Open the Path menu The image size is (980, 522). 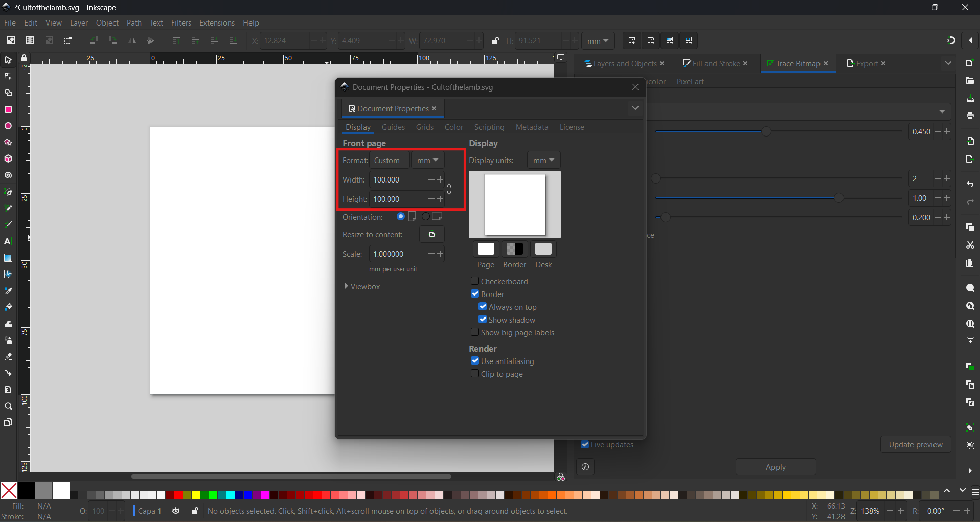pyautogui.click(x=134, y=23)
